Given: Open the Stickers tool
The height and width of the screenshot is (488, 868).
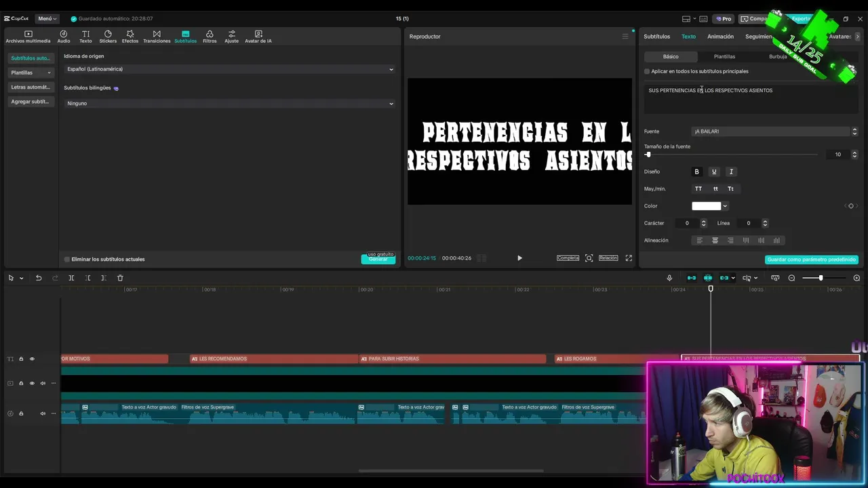Looking at the screenshot, I should click(108, 37).
